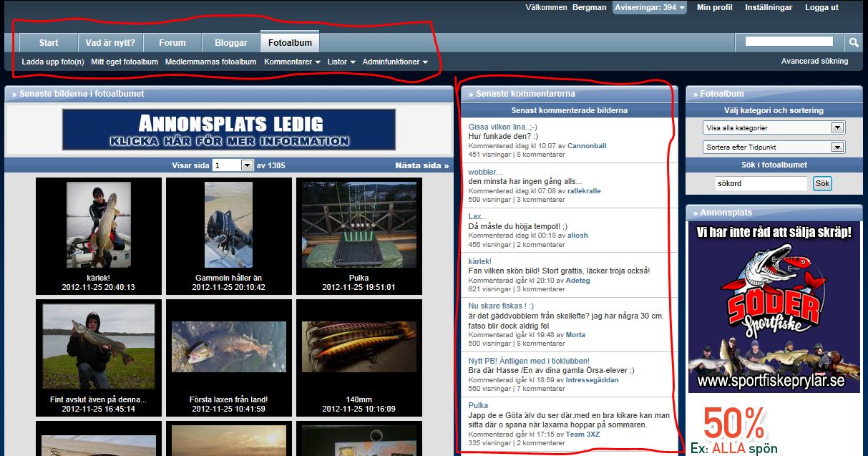Image resolution: width=868 pixels, height=456 pixels.
Task: Click the sökord input field
Action: tap(761, 184)
